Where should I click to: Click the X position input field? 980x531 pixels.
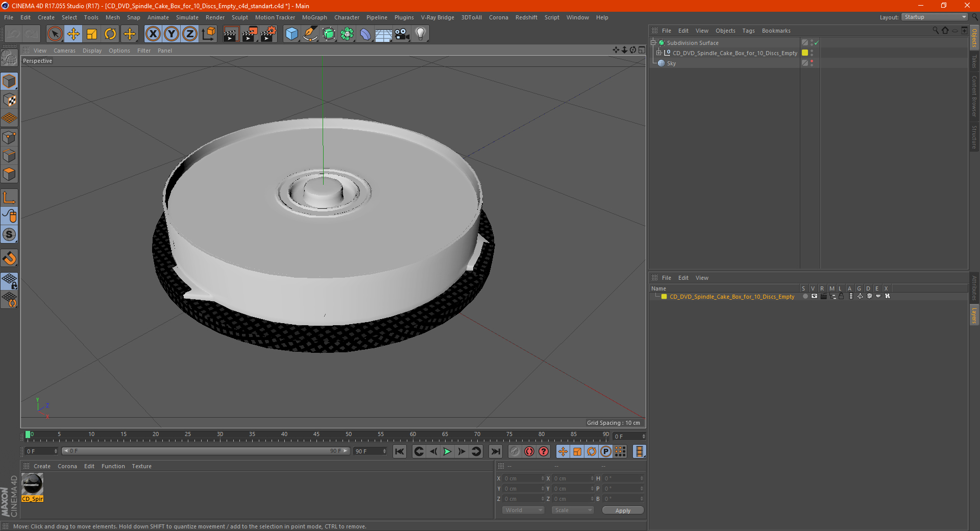click(x=524, y=478)
